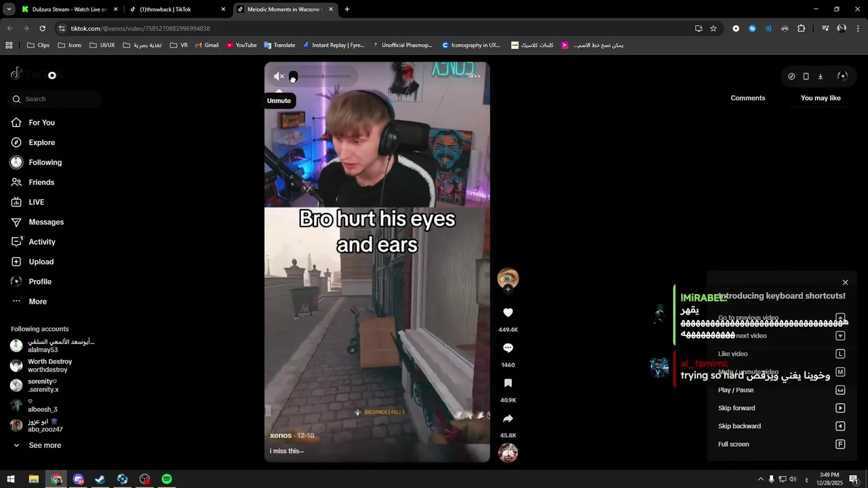Switch to the throwback TikTok browser tab
The width and height of the screenshot is (868, 488).
(178, 9)
